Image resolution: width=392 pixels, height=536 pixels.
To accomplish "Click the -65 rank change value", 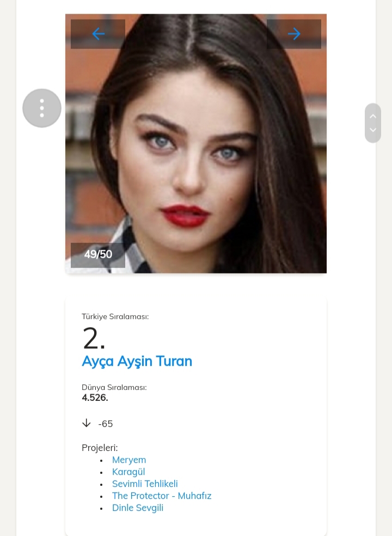I will click(x=106, y=424).
